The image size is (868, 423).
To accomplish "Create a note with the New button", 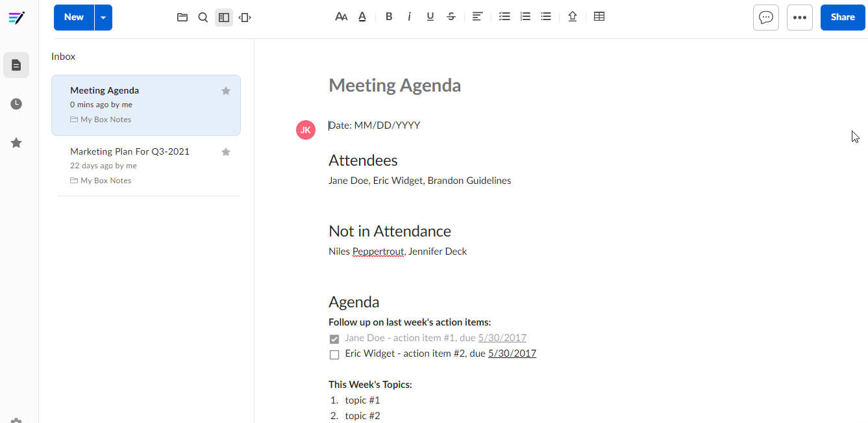I will (74, 18).
